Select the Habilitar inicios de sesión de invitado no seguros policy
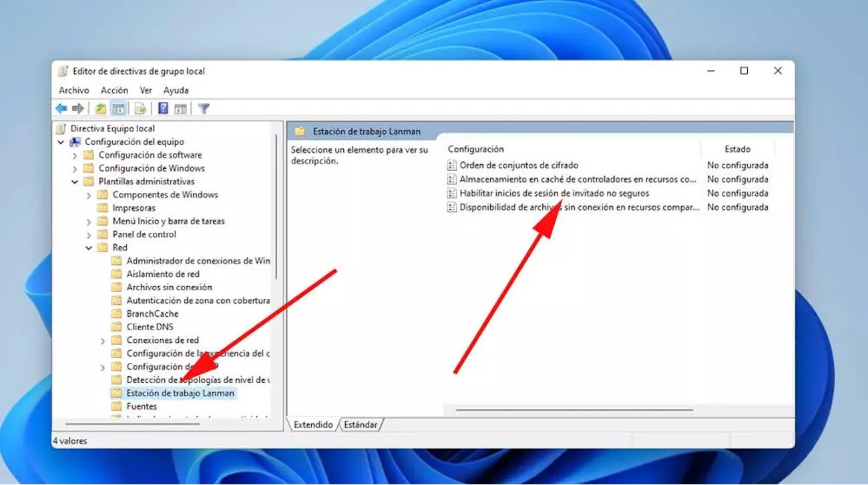 [x=554, y=193]
